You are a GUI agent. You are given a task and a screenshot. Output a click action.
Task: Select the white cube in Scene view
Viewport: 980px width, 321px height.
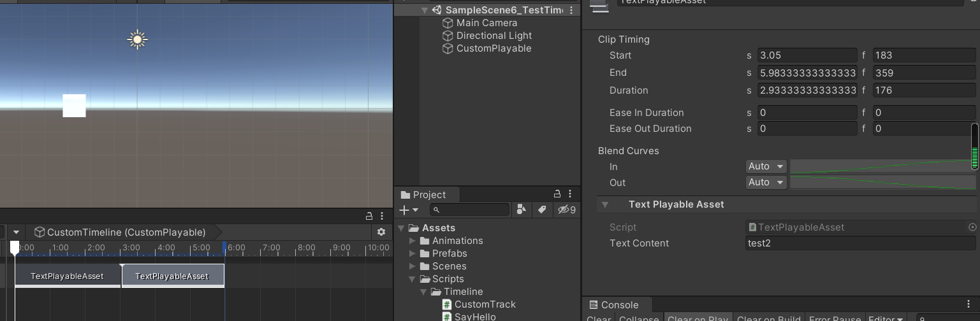coord(74,106)
